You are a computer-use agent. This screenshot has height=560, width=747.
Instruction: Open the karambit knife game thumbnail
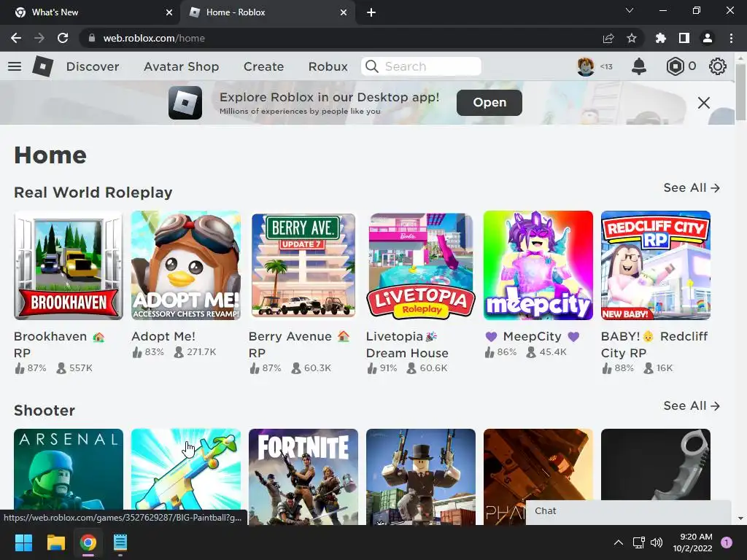pyautogui.click(x=656, y=464)
